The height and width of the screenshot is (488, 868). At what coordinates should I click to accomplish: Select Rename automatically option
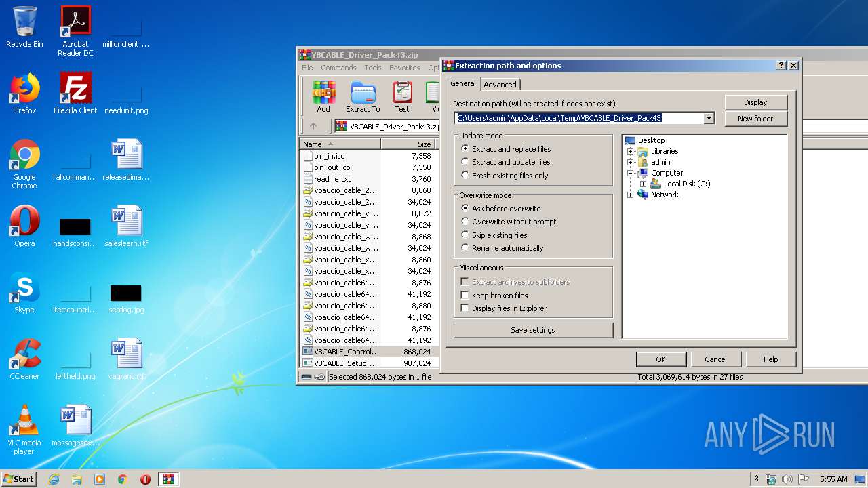coord(502,248)
